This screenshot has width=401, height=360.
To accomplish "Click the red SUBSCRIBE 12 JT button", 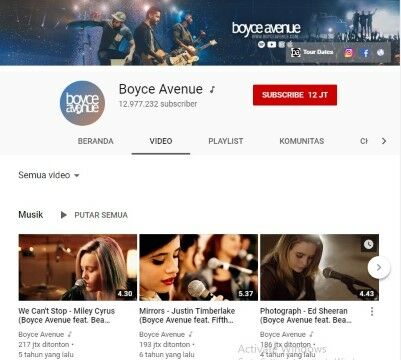I will (295, 95).
